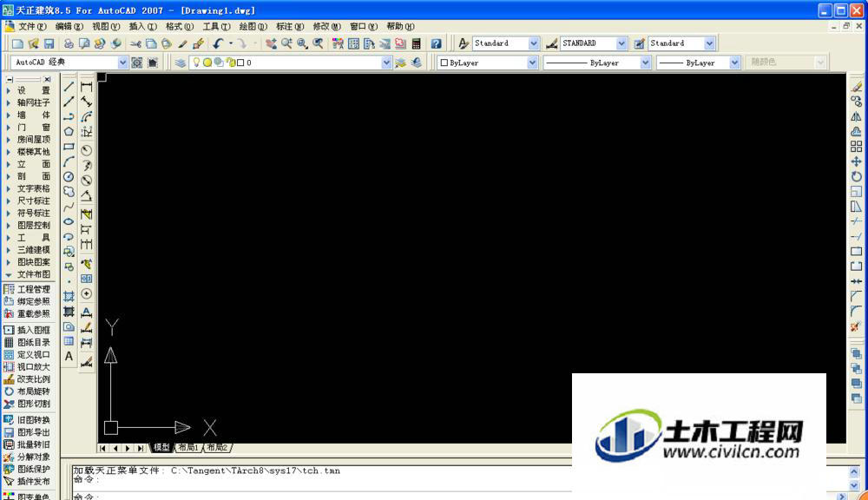The width and height of the screenshot is (868, 500).
Task: Toggle layer 0 lock icon
Action: click(230, 62)
